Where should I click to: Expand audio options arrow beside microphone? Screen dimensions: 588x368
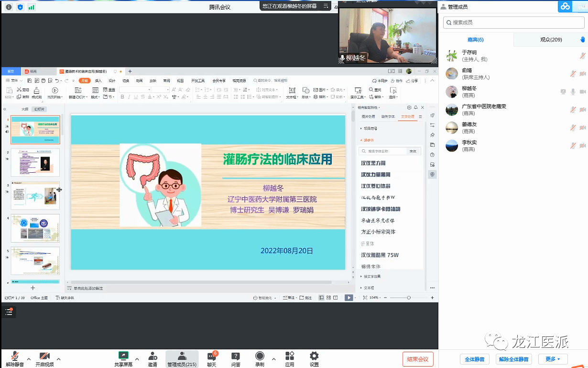tap(29, 359)
